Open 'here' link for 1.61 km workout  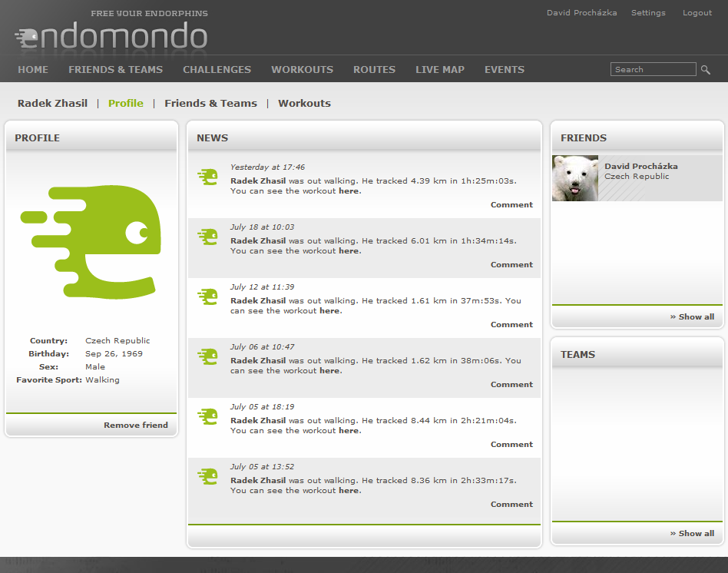pyautogui.click(x=329, y=310)
